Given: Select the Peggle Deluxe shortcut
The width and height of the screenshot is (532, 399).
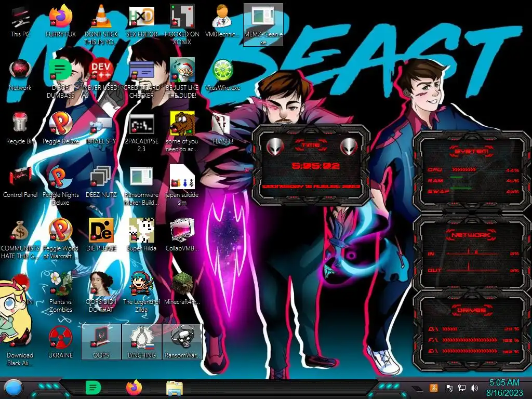Looking at the screenshot, I should [60, 129].
